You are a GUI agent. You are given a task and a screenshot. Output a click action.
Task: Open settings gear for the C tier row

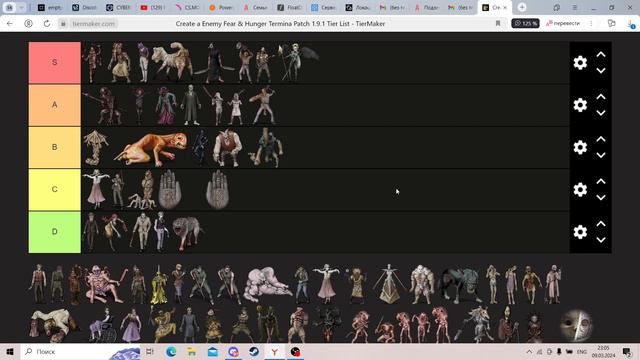[x=580, y=189]
